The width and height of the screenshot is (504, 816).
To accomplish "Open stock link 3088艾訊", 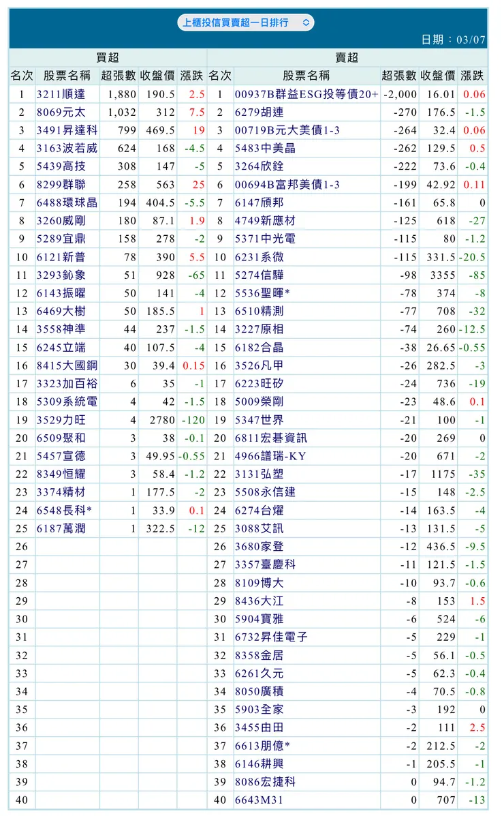I will tap(259, 529).
